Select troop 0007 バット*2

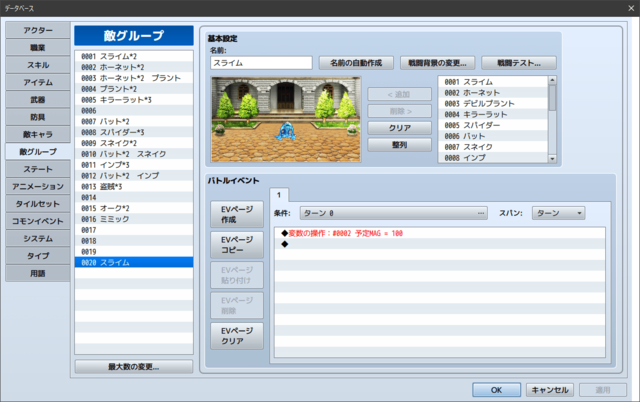pyautogui.click(x=134, y=121)
